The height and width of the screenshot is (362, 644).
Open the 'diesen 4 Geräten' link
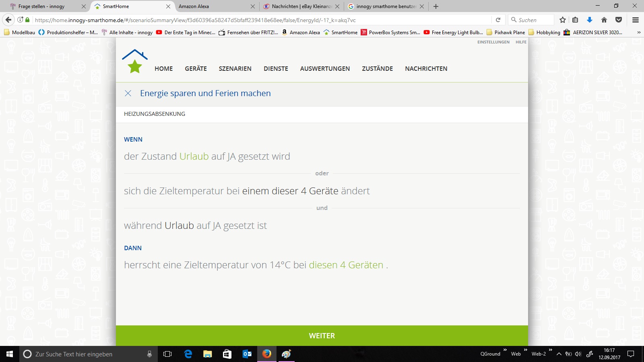[346, 265]
